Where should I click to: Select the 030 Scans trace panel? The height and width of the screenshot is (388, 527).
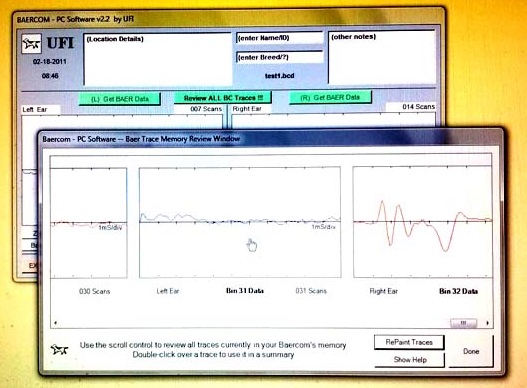[x=89, y=223]
